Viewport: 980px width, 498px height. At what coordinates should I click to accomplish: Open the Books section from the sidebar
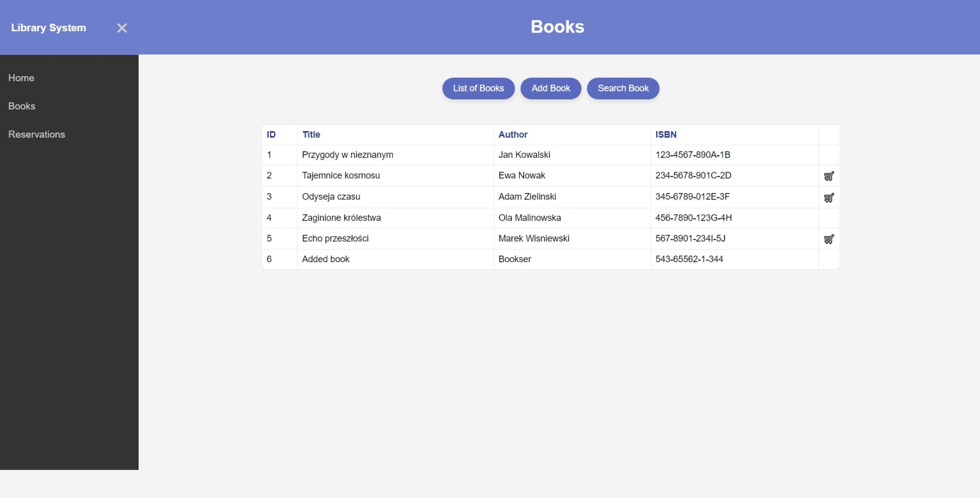[x=22, y=106]
